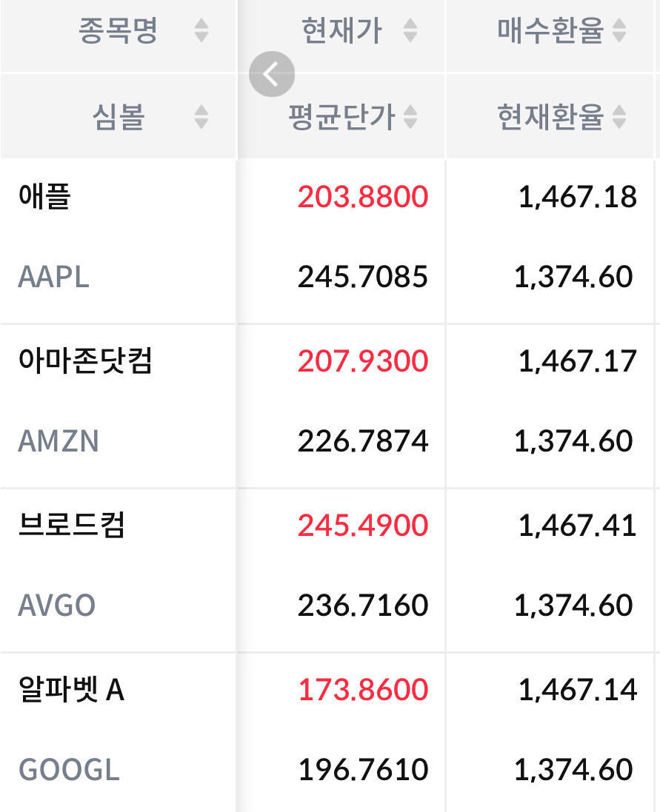This screenshot has height=812, width=660.
Task: Open the GOOGL symbol entry
Action: (69, 770)
